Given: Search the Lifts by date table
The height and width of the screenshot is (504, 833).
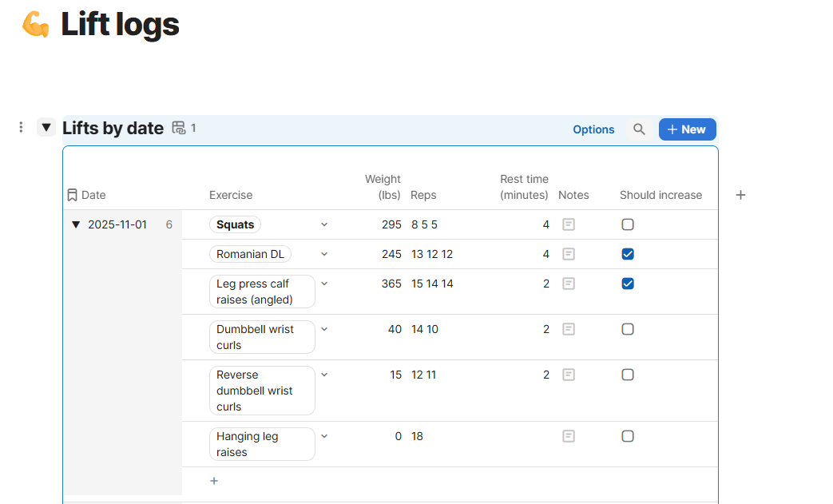Looking at the screenshot, I should [x=639, y=129].
